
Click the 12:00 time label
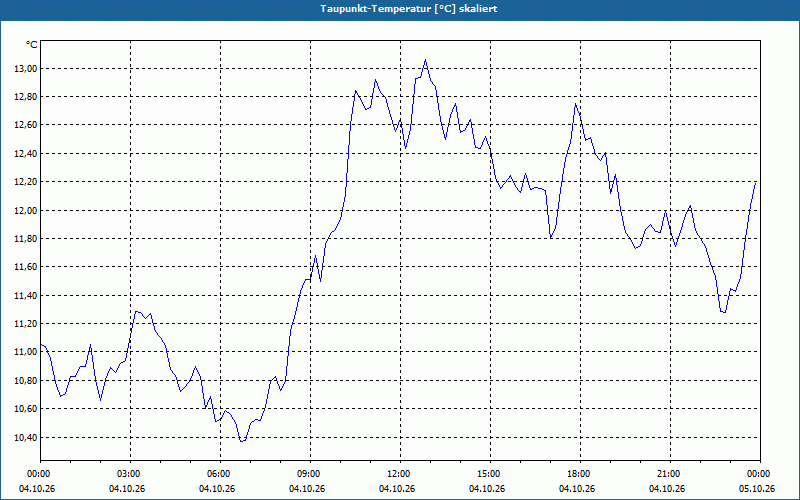400,474
